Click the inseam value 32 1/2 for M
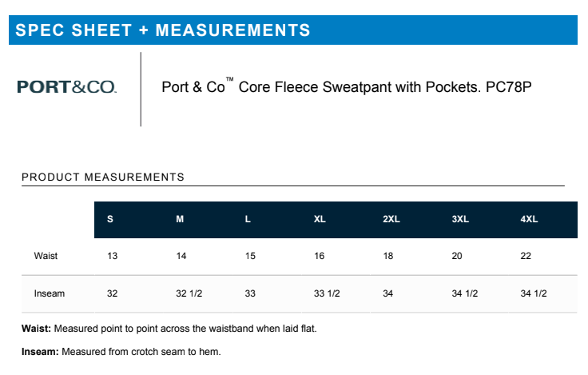This screenshot has width=588, height=375. (189, 293)
